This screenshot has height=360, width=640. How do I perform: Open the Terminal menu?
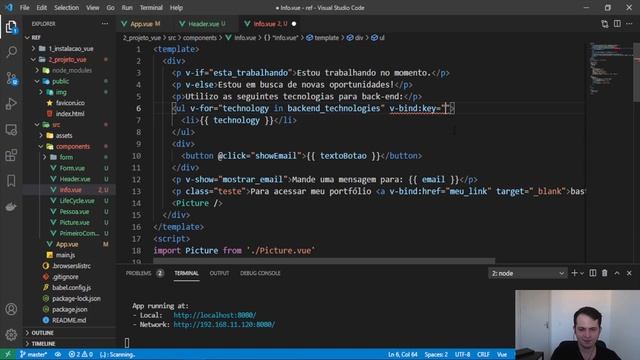(x=151, y=8)
